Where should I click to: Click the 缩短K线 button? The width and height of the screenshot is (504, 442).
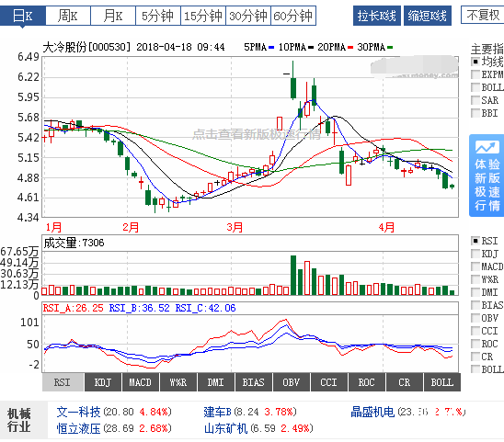pos(428,16)
